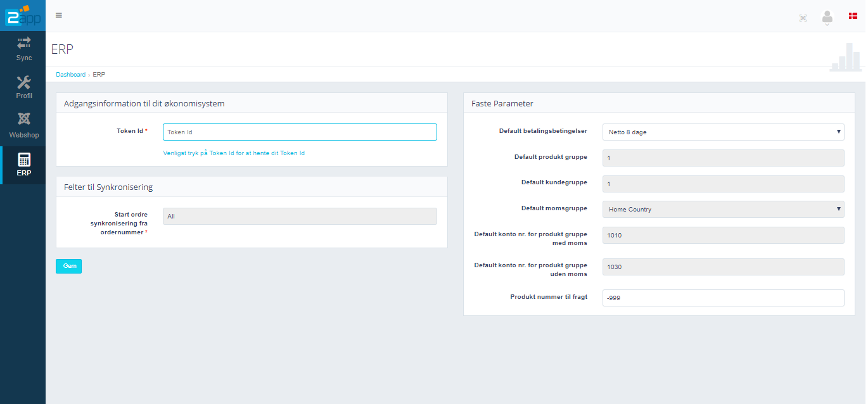Click the Default produkt gruppe field
Viewport: 868px width, 404px height.
(723, 158)
